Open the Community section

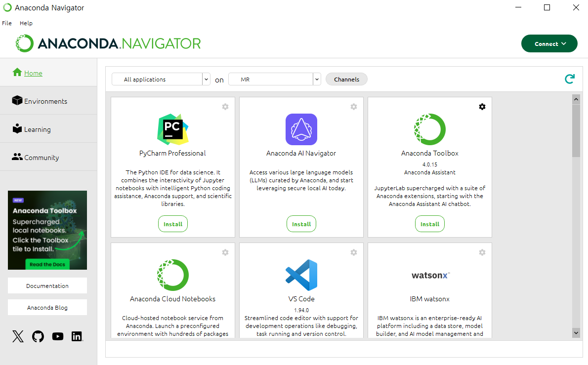(x=48, y=157)
